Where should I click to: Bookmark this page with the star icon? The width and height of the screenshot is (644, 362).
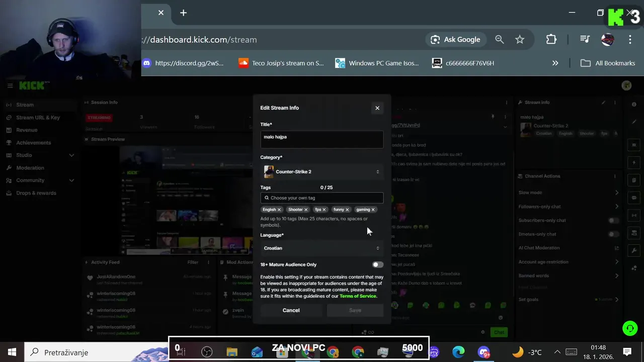pyautogui.click(x=520, y=40)
